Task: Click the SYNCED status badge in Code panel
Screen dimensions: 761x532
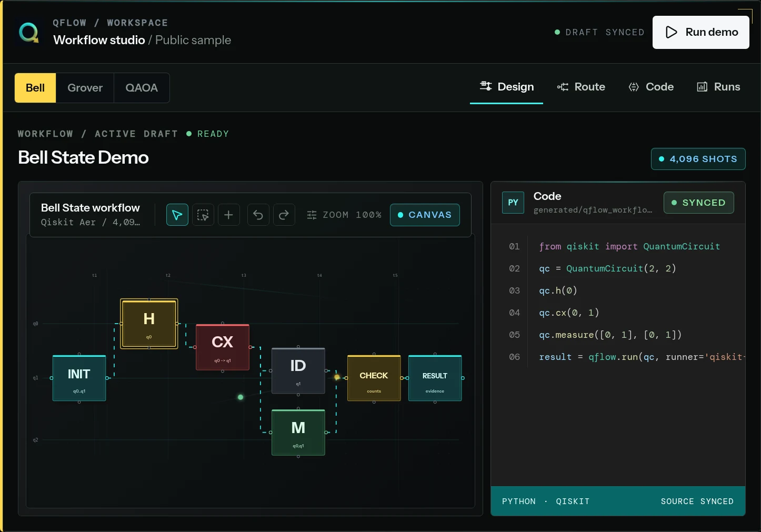Action: click(x=699, y=203)
